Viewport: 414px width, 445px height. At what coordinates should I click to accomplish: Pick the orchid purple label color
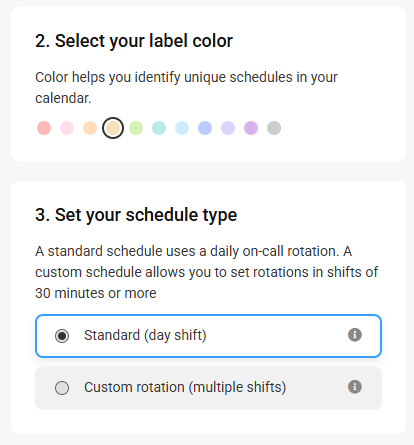pos(251,128)
